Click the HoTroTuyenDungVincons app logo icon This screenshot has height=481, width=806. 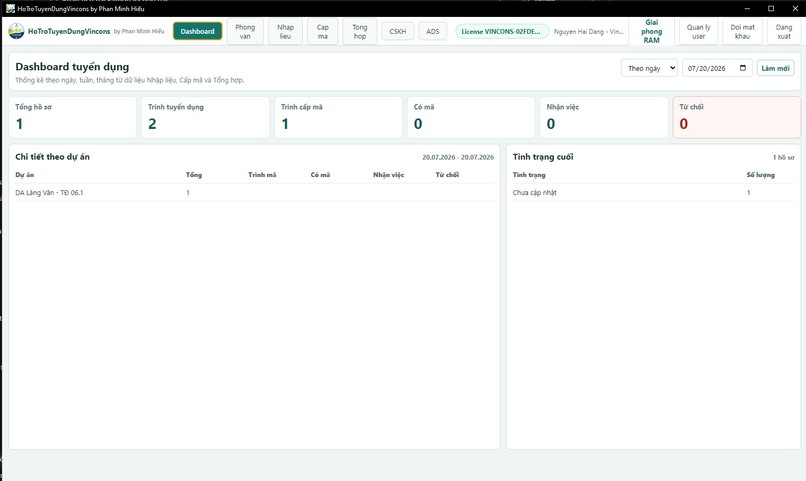[16, 31]
